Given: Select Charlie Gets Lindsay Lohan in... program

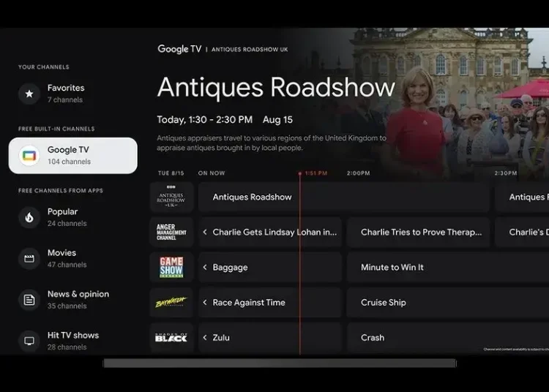Looking at the screenshot, I should click(270, 232).
